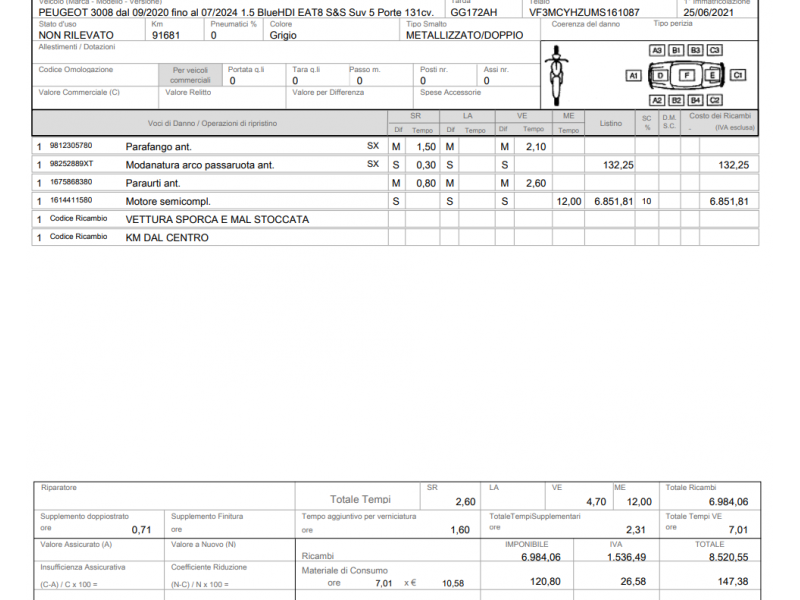
Task: Click the NON RILEVATO usage status
Action: [76, 35]
